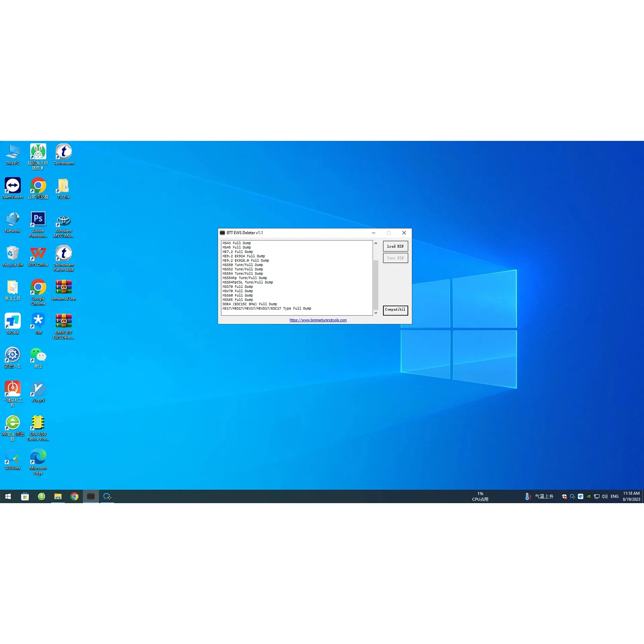Select the TeamViewer desktop icon
This screenshot has width=644, height=644.
click(x=13, y=188)
